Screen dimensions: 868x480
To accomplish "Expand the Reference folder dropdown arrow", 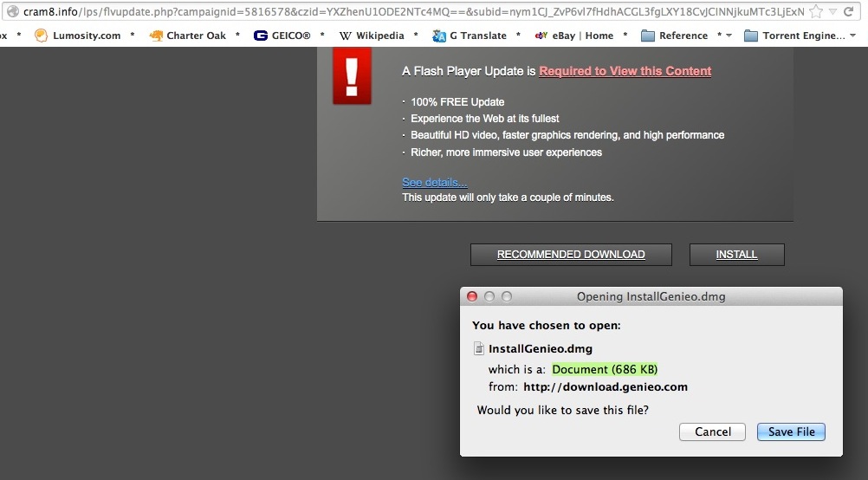I will (729, 36).
